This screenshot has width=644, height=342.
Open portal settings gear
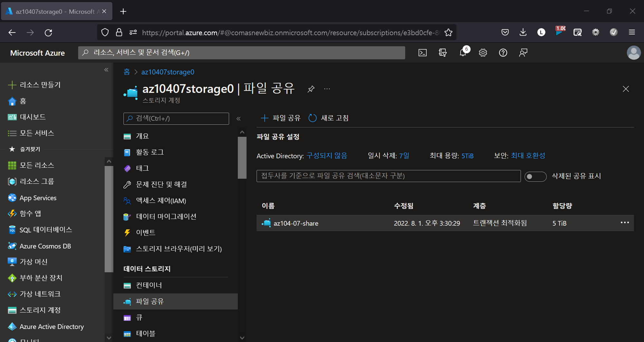point(483,53)
